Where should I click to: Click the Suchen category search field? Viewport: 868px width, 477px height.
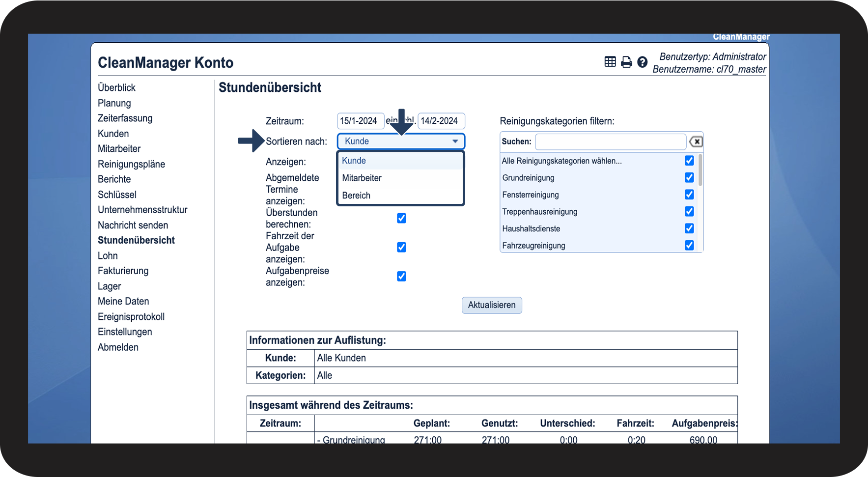click(x=610, y=142)
